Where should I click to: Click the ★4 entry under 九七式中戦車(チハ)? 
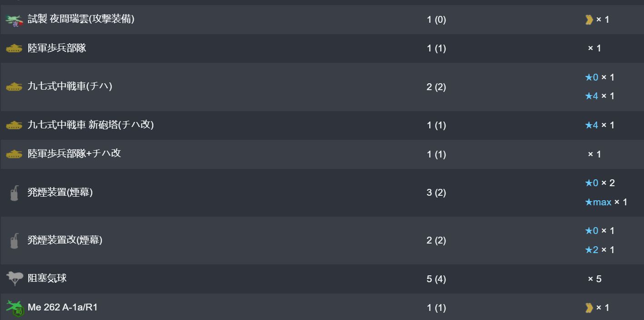click(x=599, y=96)
